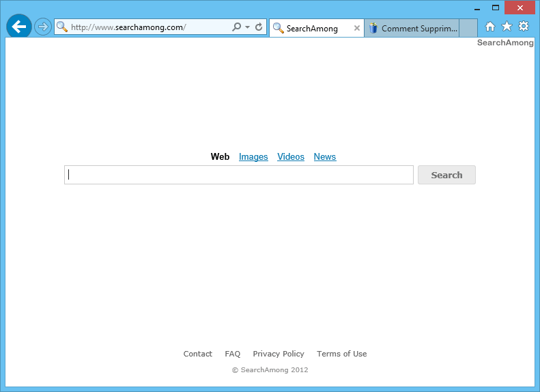Open the browser Home page icon

click(489, 27)
